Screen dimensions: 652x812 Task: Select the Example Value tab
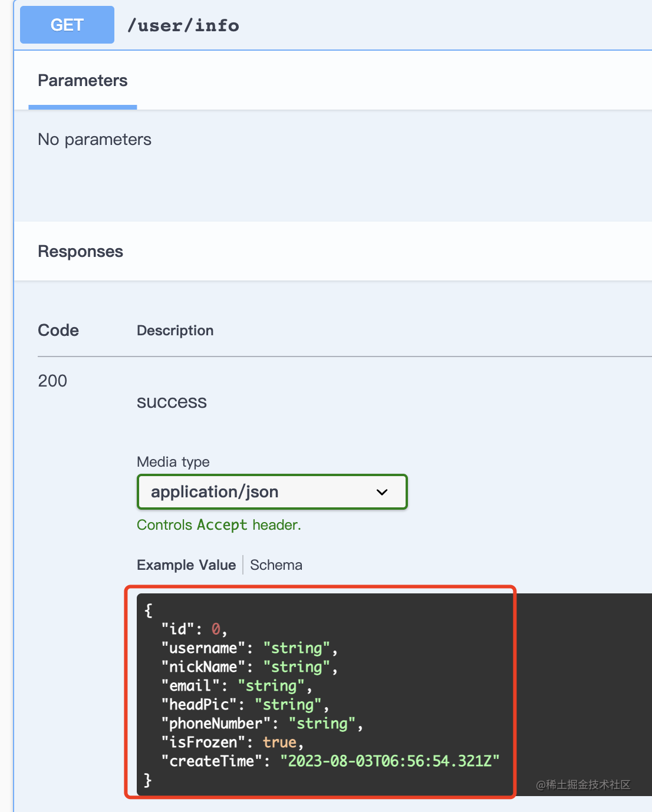pyautogui.click(x=186, y=565)
